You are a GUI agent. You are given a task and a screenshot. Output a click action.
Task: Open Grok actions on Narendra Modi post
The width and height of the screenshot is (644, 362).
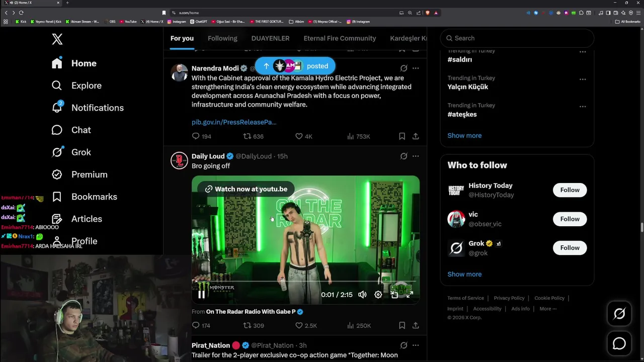(x=404, y=68)
